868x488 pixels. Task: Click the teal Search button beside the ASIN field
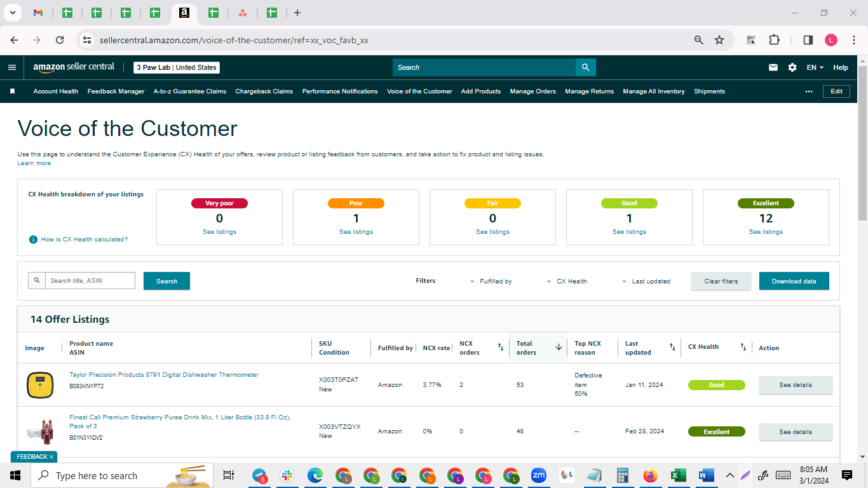[166, 281]
